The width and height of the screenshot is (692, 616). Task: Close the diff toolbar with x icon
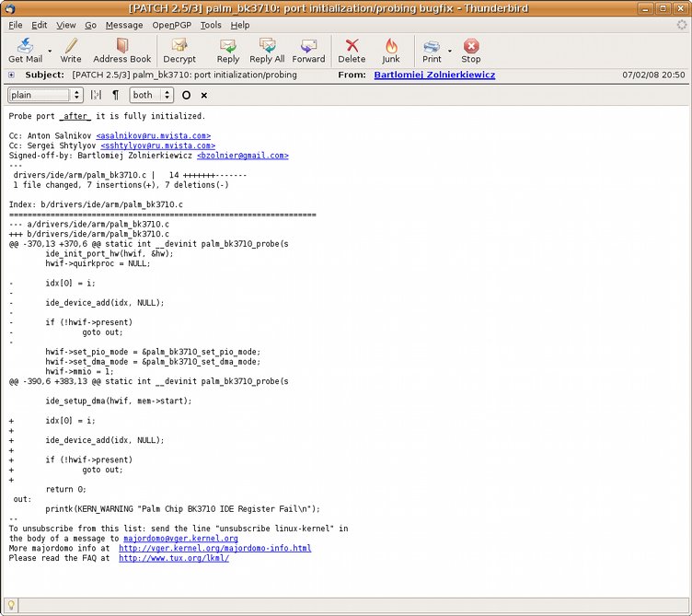click(204, 95)
